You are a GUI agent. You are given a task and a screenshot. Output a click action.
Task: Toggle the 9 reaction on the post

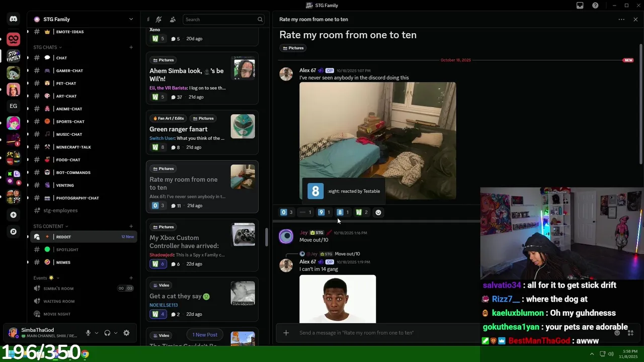(x=325, y=212)
